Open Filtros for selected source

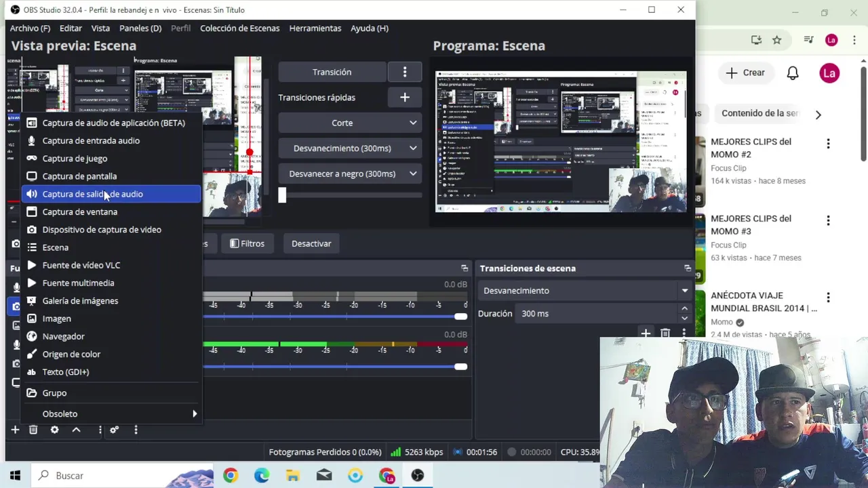click(247, 243)
